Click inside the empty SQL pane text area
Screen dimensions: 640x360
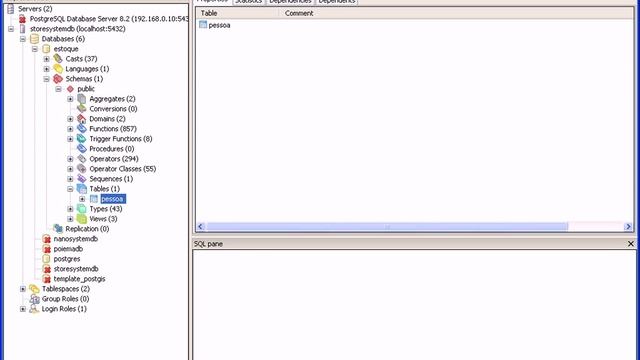click(x=414, y=304)
